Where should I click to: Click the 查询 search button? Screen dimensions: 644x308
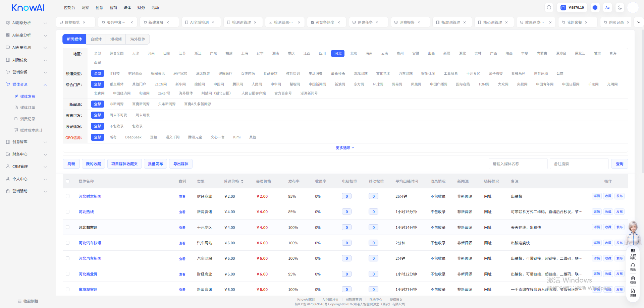[x=620, y=164]
